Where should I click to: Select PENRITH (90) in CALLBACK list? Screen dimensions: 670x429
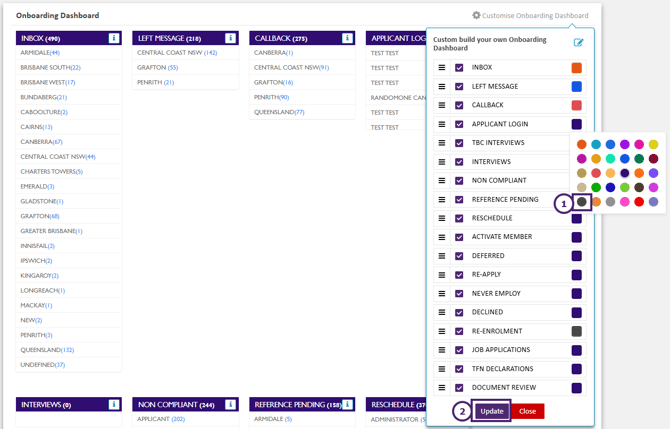tap(271, 97)
